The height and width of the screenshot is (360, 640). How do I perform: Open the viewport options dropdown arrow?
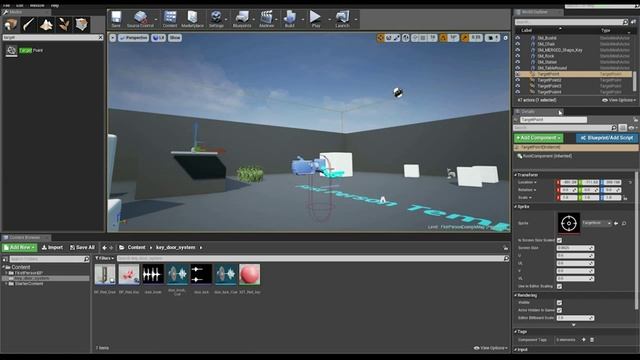coord(113,38)
